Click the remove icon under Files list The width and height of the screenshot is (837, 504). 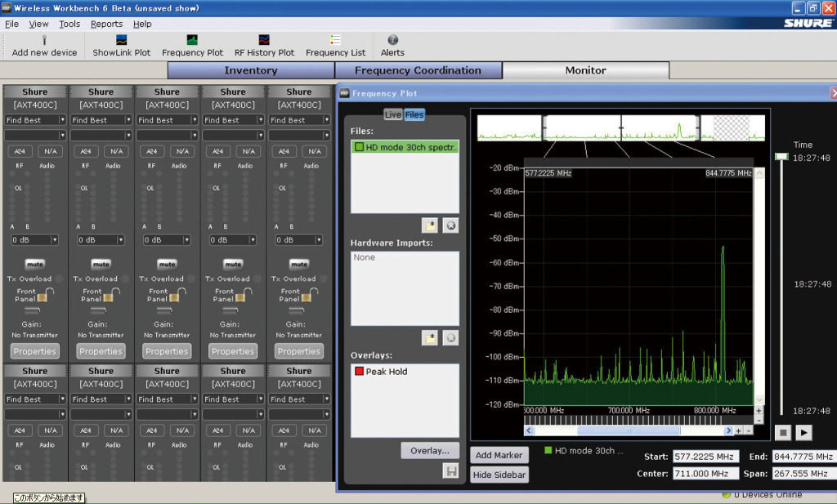point(450,225)
